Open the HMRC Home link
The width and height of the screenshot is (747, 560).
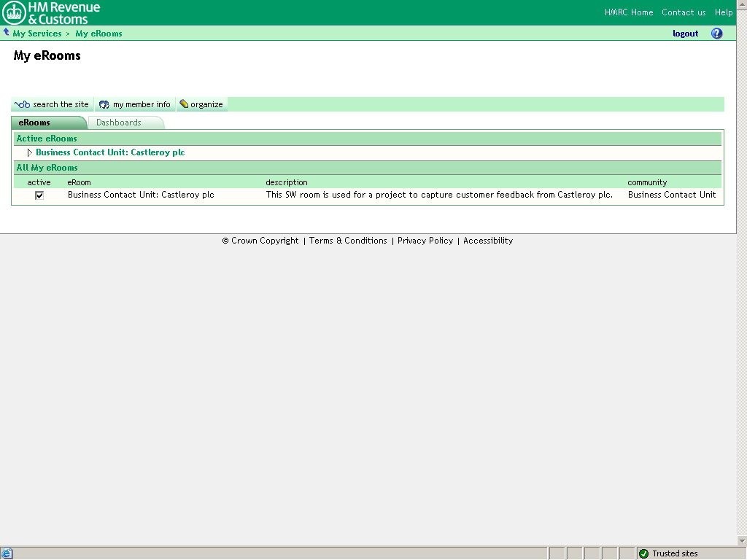pyautogui.click(x=629, y=12)
